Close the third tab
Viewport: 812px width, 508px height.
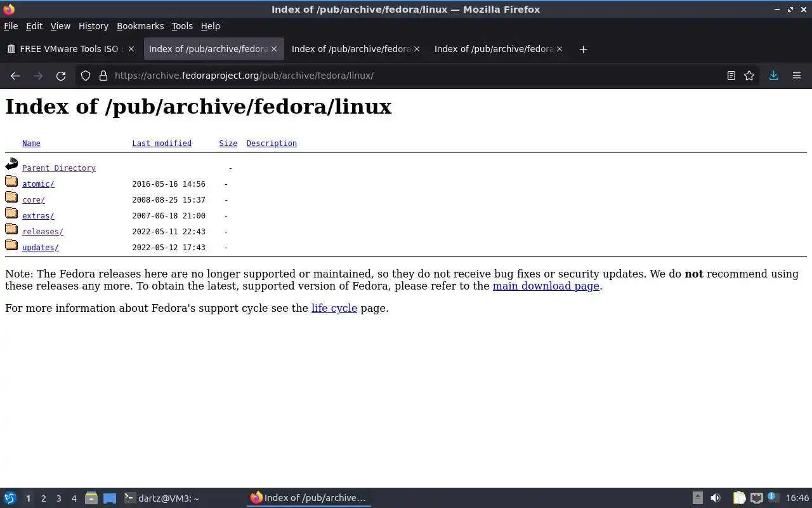417,49
